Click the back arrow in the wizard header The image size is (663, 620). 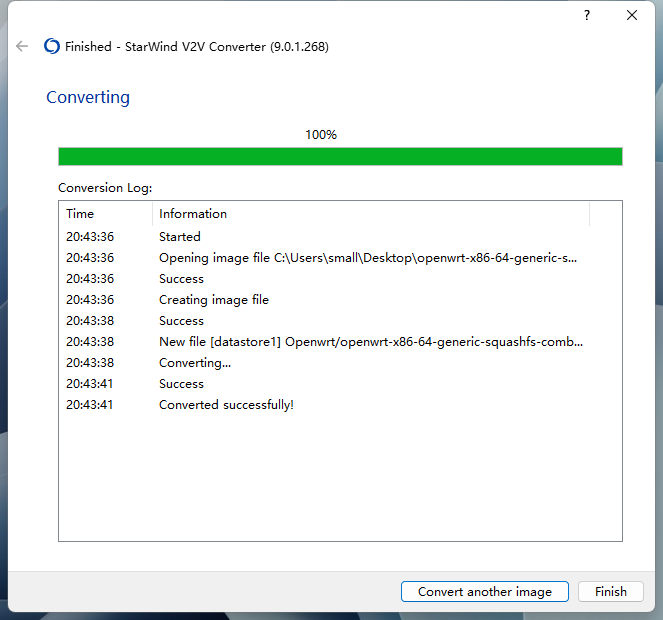tap(22, 46)
